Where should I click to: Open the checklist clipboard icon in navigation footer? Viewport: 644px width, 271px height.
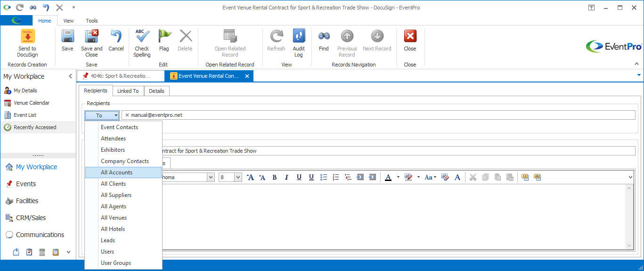pyautogui.click(x=29, y=252)
